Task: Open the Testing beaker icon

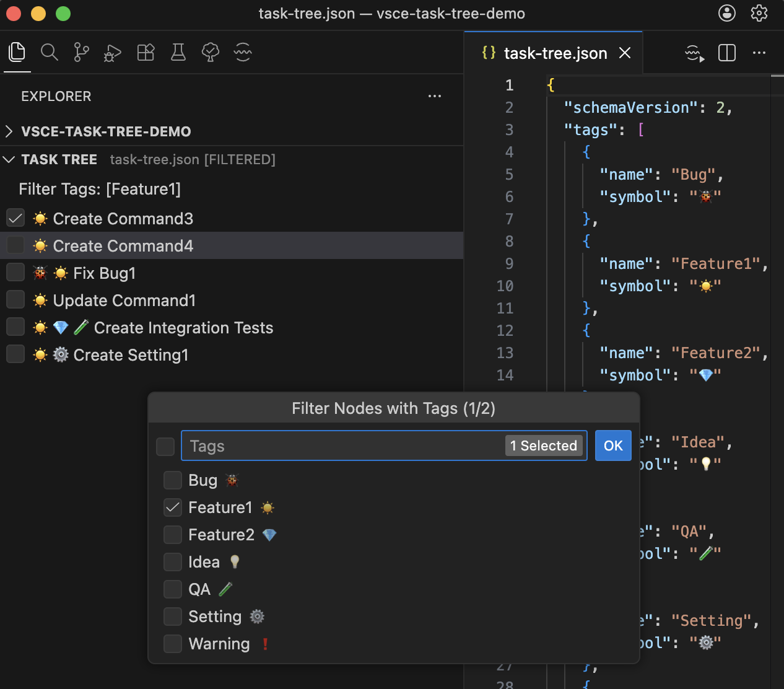Action: 178,52
